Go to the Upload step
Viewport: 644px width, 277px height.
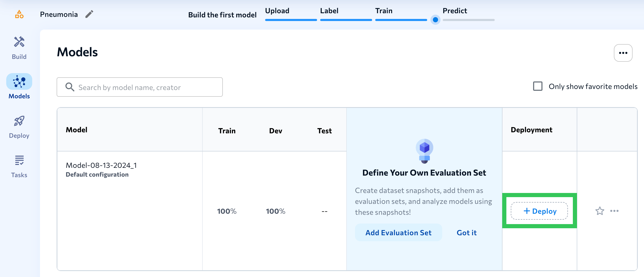pyautogui.click(x=277, y=11)
